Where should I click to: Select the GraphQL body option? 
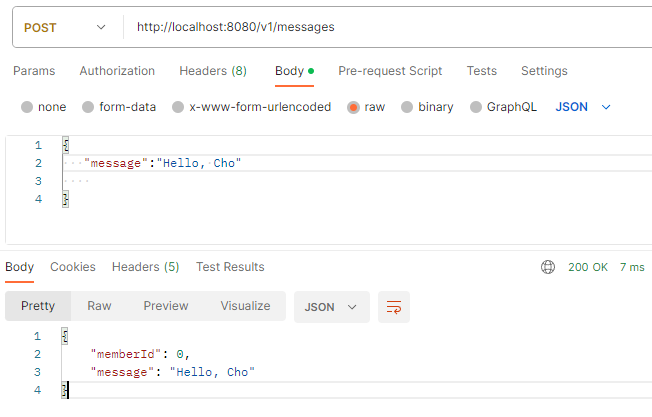click(503, 107)
